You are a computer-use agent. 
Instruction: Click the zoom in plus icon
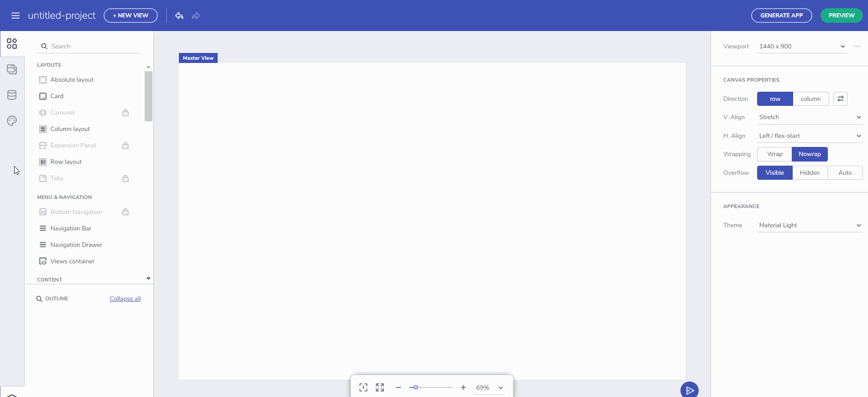tap(463, 387)
